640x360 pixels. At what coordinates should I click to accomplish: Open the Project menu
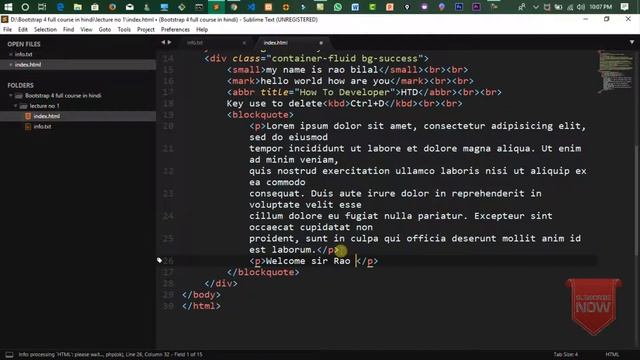(x=146, y=29)
